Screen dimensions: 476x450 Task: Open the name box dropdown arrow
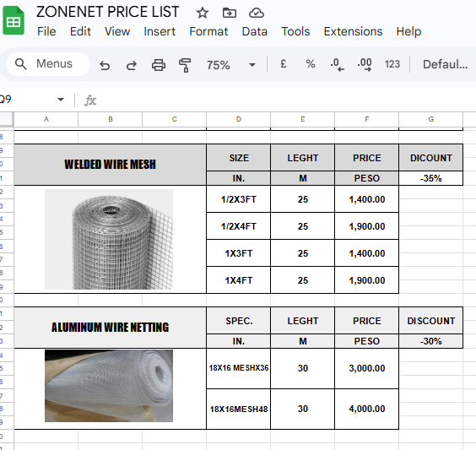(61, 100)
